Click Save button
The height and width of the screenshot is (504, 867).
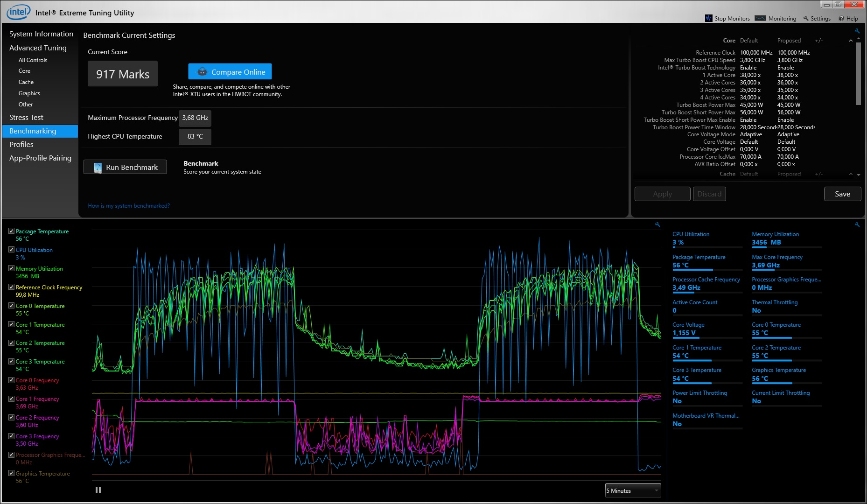point(842,194)
